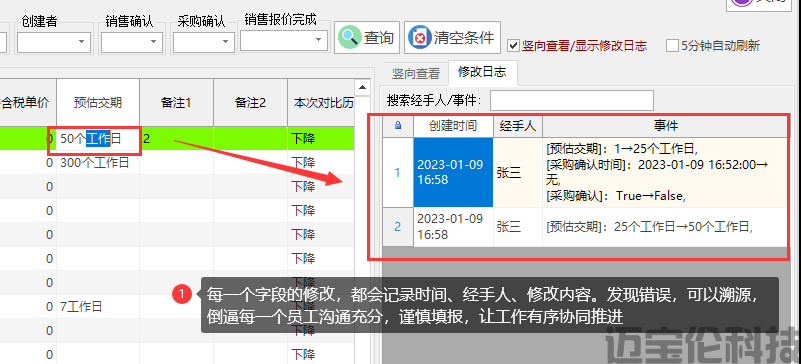Screen dimensions: 801x364
Task: Click the 备注1 column header
Action: coord(176,103)
